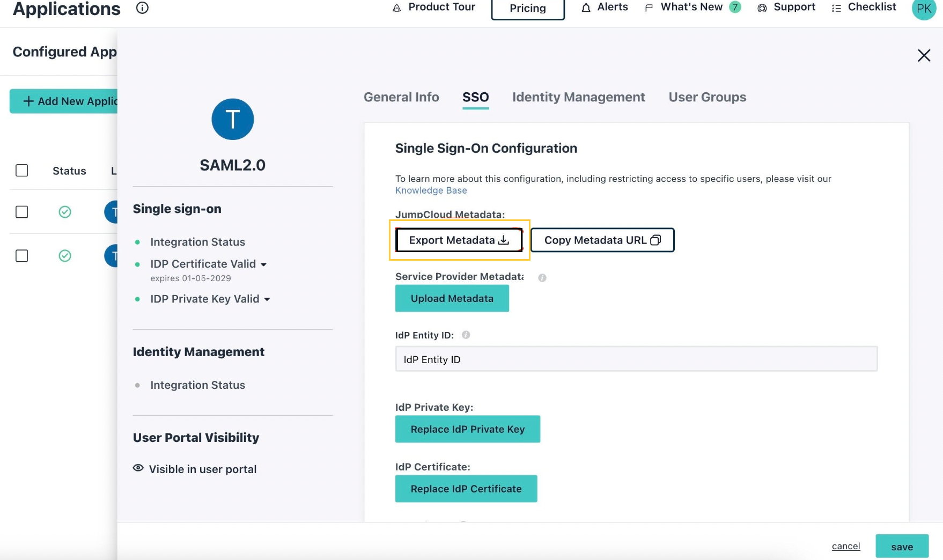Image resolution: width=943 pixels, height=560 pixels.
Task: Click the Single sign-on section heading
Action: tap(177, 209)
